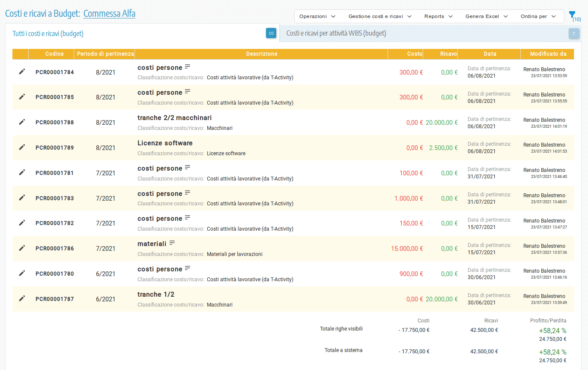Click timestamp 23/07/2021 13:59:49

point(549,303)
